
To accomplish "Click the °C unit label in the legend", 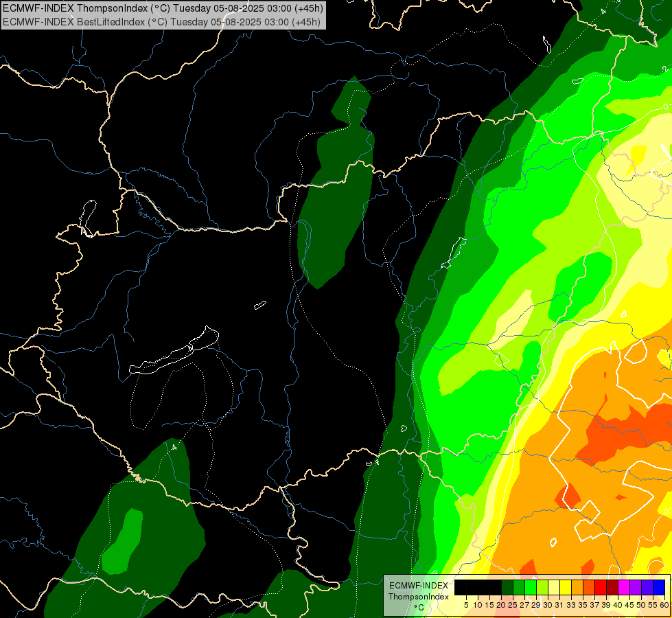I will [x=419, y=607].
